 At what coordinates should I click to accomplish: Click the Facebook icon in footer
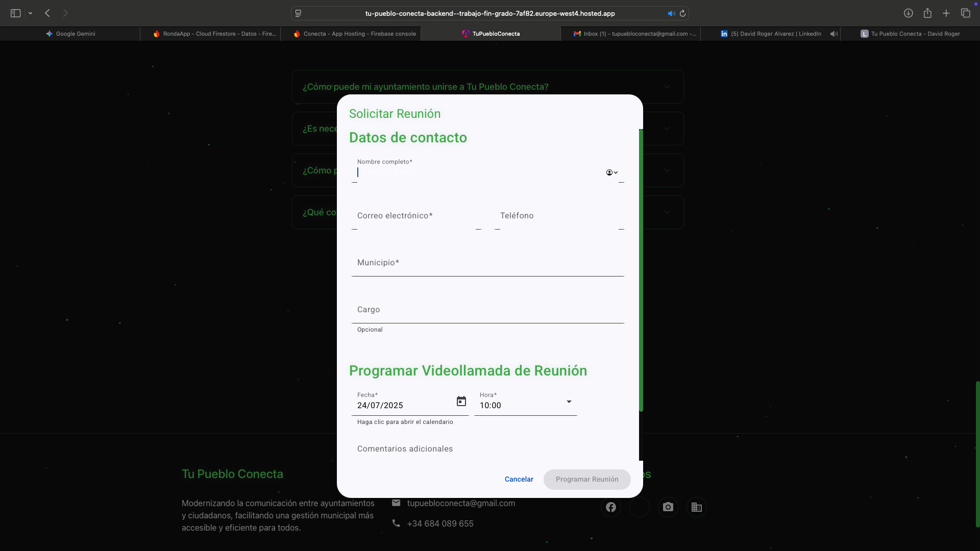point(610,507)
